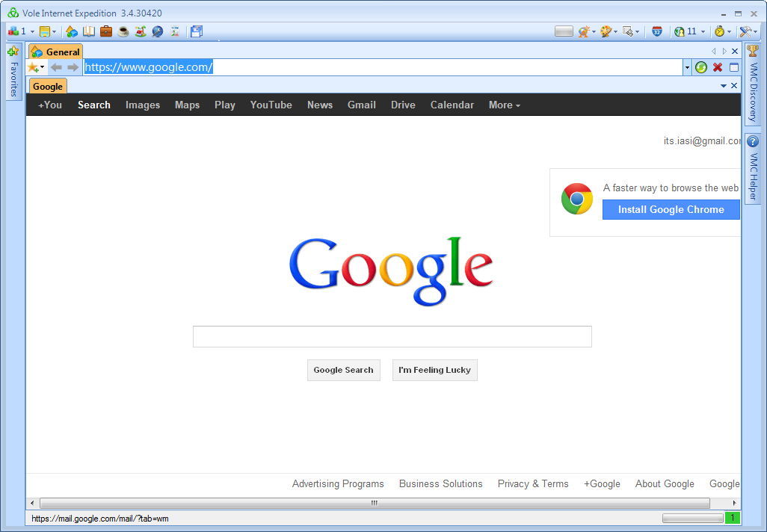Click the coffee cup toolbar icon

click(123, 31)
